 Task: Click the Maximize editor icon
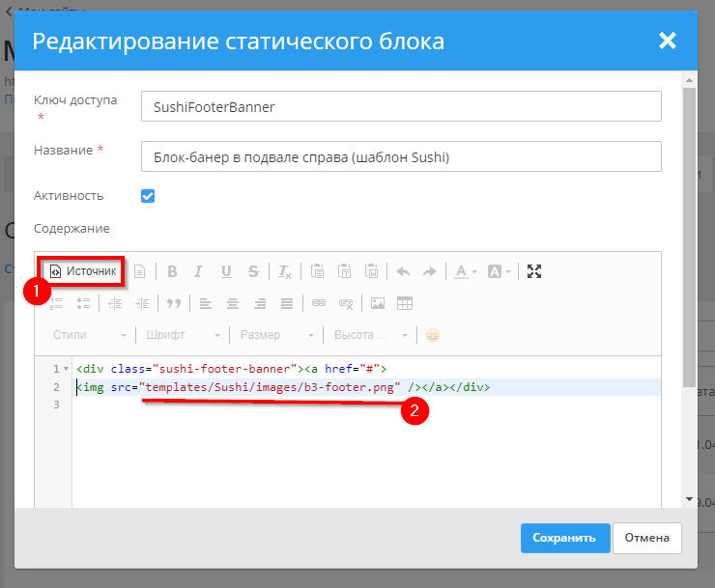click(x=534, y=271)
